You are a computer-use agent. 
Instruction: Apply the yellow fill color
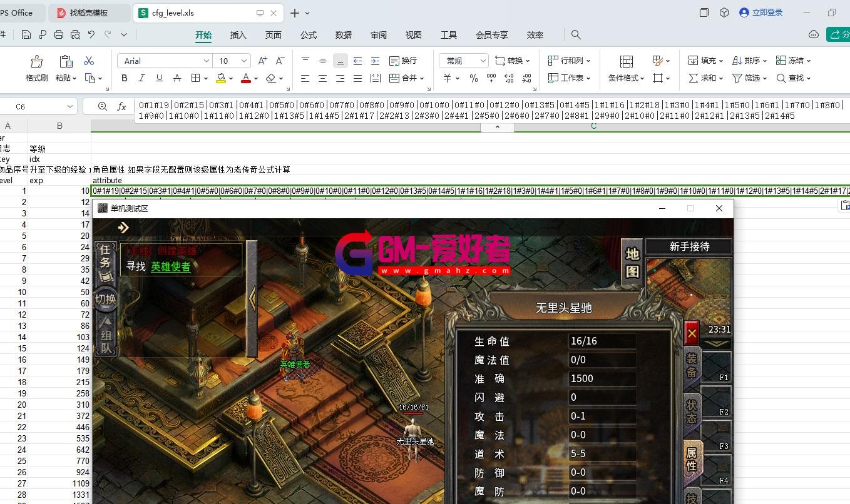point(221,78)
